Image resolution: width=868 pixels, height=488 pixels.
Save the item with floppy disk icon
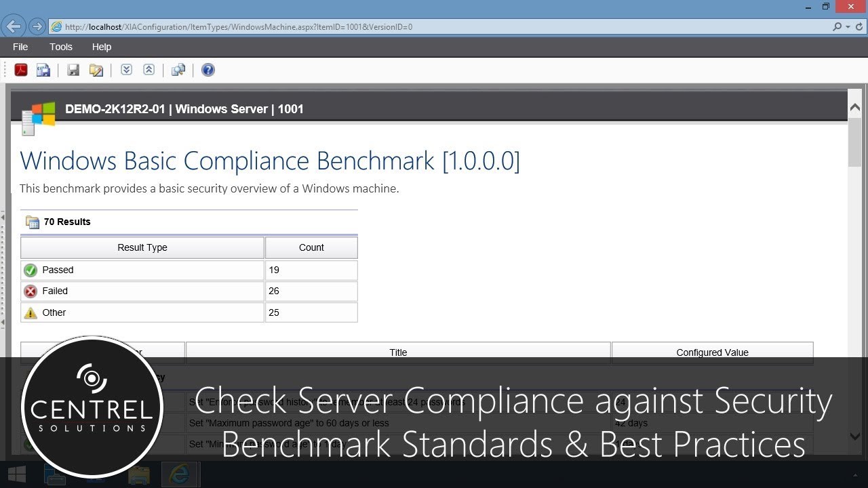73,70
